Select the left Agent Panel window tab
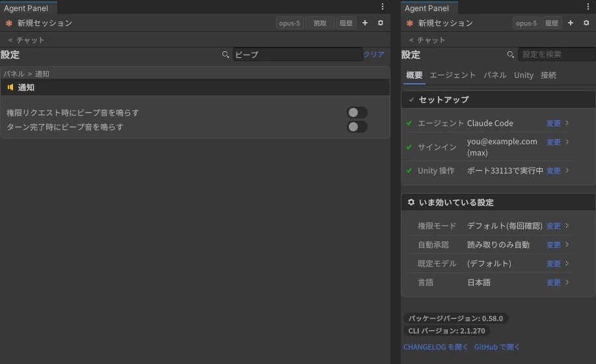Image resolution: width=596 pixels, height=364 pixels. pos(29,8)
